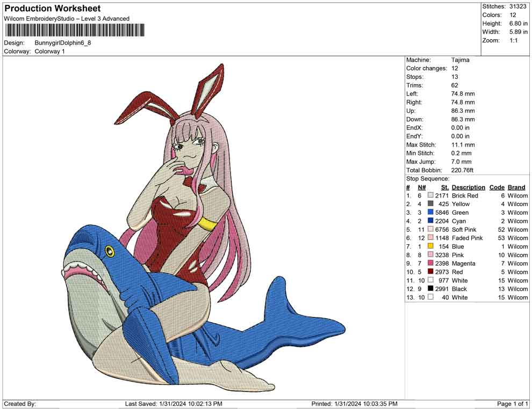Image resolution: width=532 pixels, height=409 pixels.
Task: Click the St. column header
Action: click(445, 187)
